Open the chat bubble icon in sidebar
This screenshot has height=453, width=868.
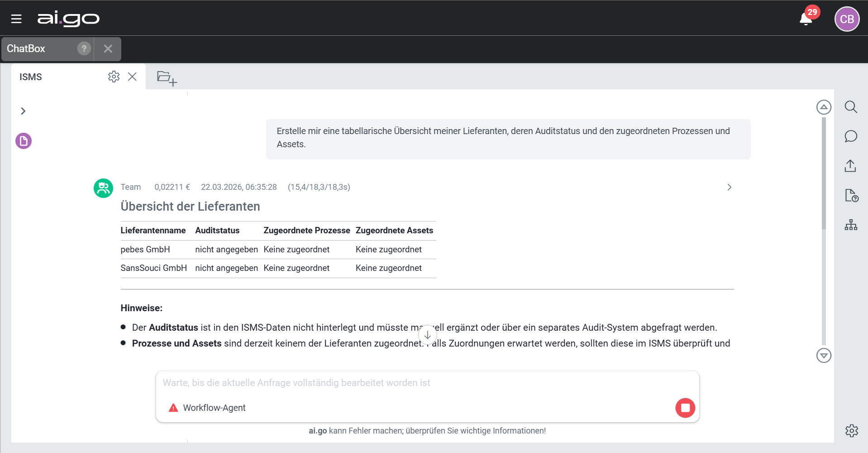click(x=851, y=136)
